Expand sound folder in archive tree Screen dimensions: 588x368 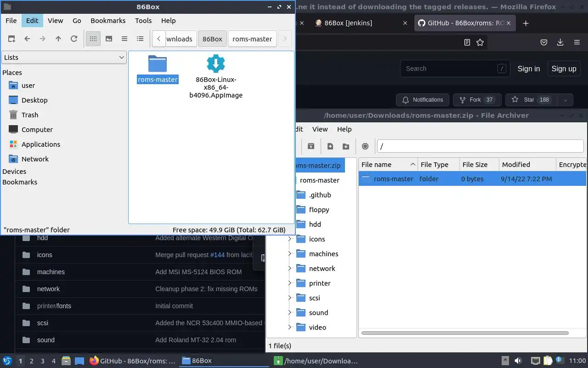[x=290, y=313]
